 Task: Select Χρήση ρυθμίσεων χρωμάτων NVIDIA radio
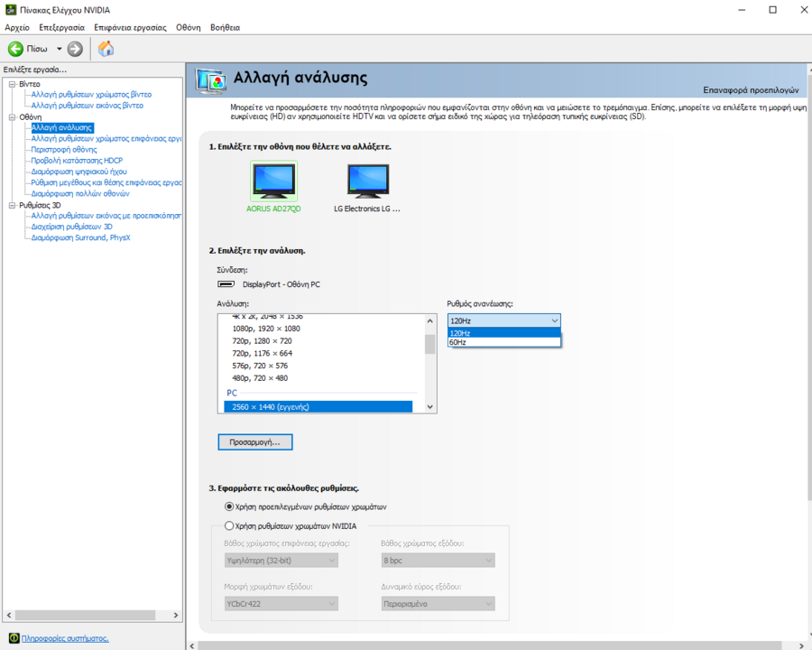point(229,525)
